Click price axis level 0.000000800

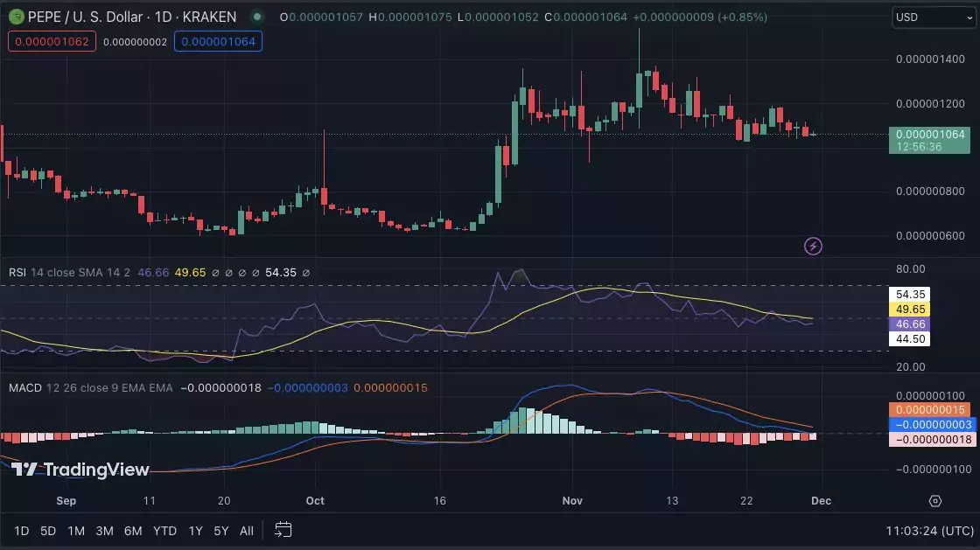(x=930, y=191)
